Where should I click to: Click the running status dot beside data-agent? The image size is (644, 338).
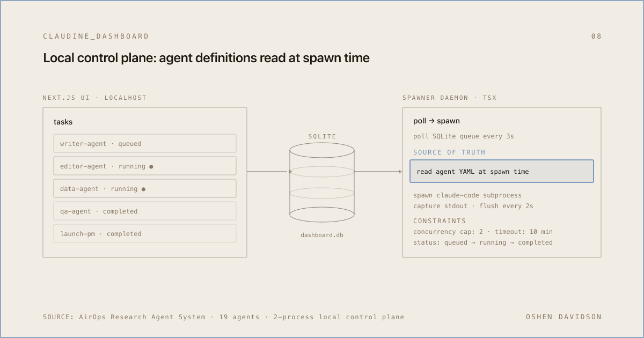[x=143, y=189]
